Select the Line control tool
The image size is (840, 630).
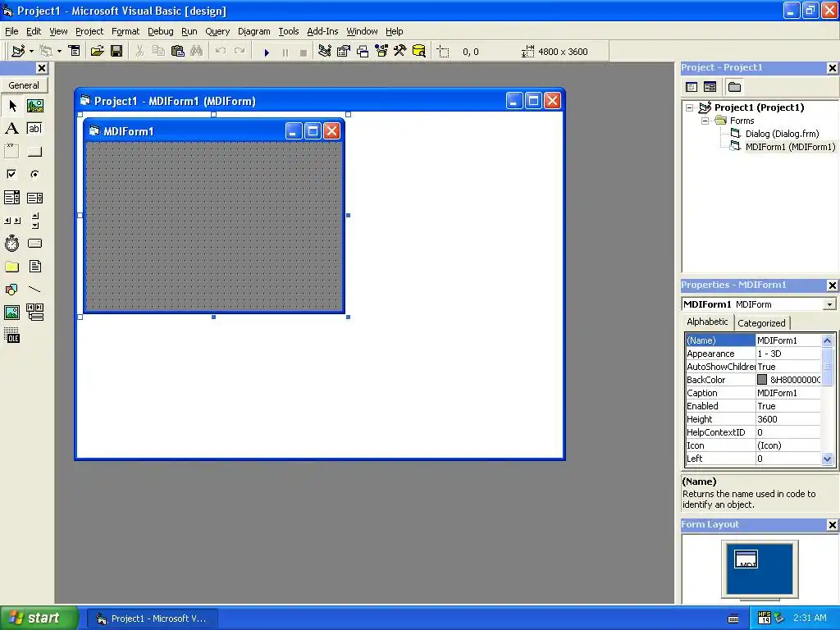click(x=34, y=290)
